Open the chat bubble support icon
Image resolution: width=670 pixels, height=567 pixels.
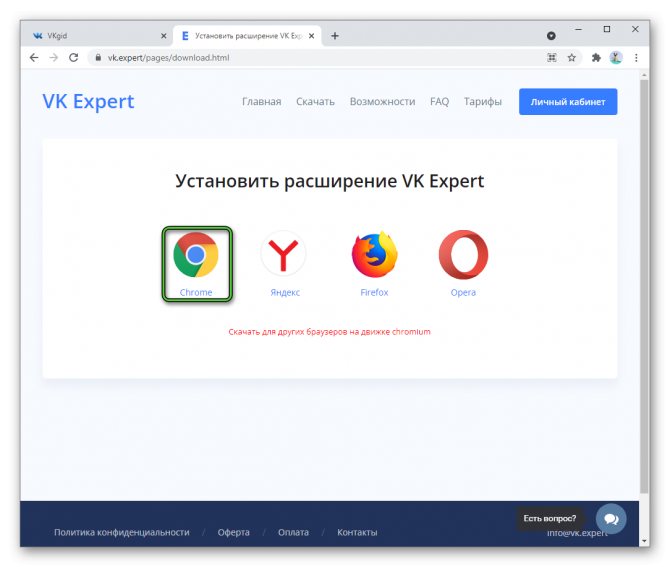tap(611, 519)
